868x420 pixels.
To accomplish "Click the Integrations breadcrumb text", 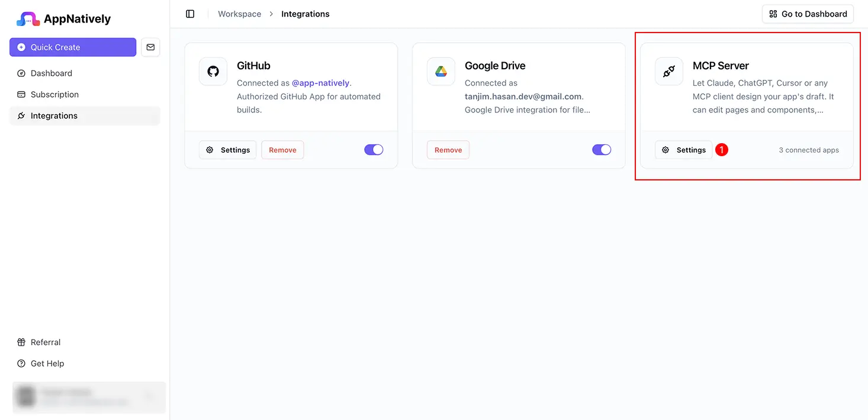I will click(x=306, y=14).
